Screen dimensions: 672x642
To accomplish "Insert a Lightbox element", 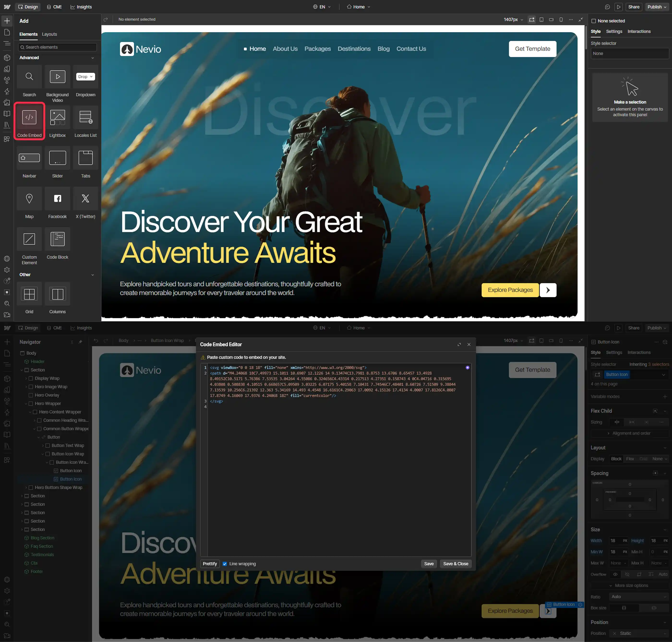I will coord(58,121).
